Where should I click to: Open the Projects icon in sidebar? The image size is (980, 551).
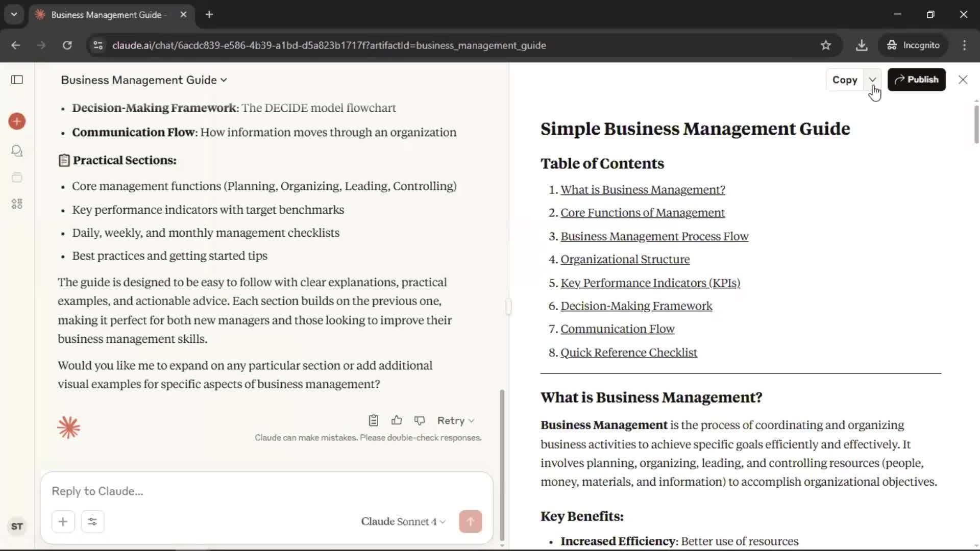17,178
